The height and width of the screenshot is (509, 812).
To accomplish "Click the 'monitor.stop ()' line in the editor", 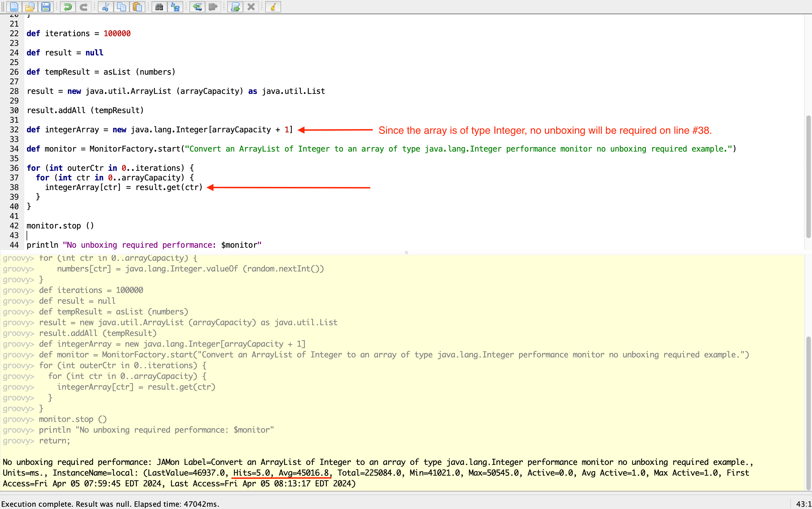I will point(60,226).
